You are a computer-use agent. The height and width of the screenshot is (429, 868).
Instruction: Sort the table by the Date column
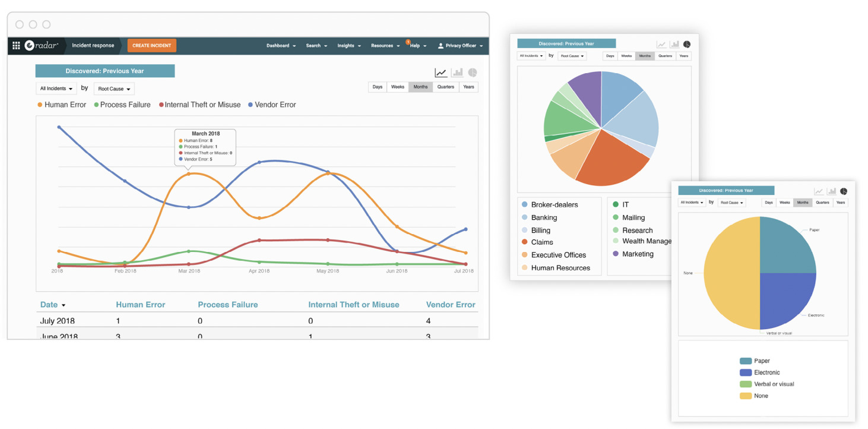click(x=52, y=305)
